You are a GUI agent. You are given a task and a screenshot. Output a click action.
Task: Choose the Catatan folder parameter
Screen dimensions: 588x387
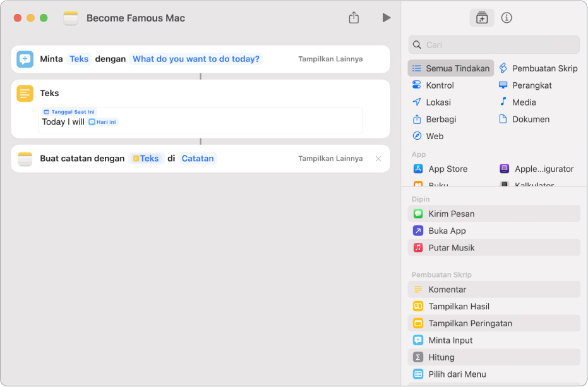point(198,159)
